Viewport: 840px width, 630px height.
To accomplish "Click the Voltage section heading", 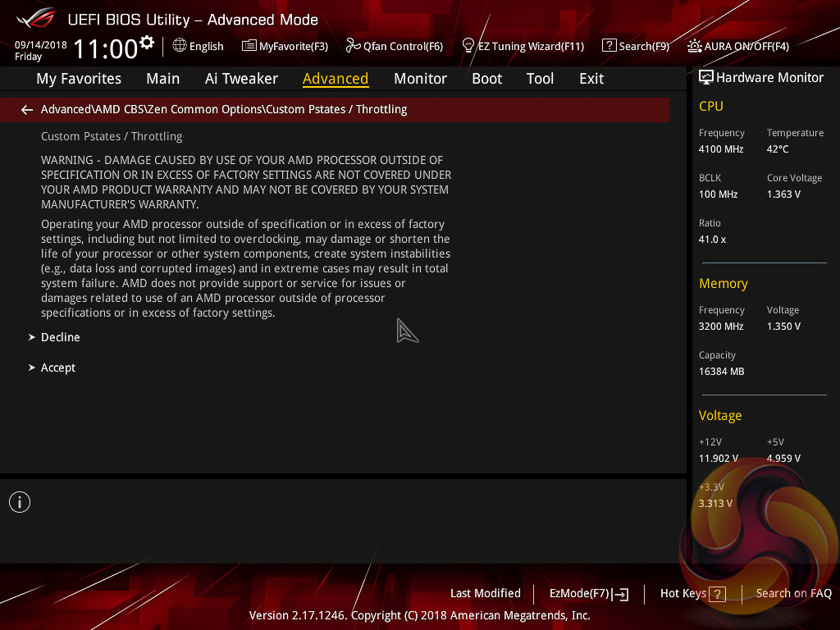I will (720, 416).
